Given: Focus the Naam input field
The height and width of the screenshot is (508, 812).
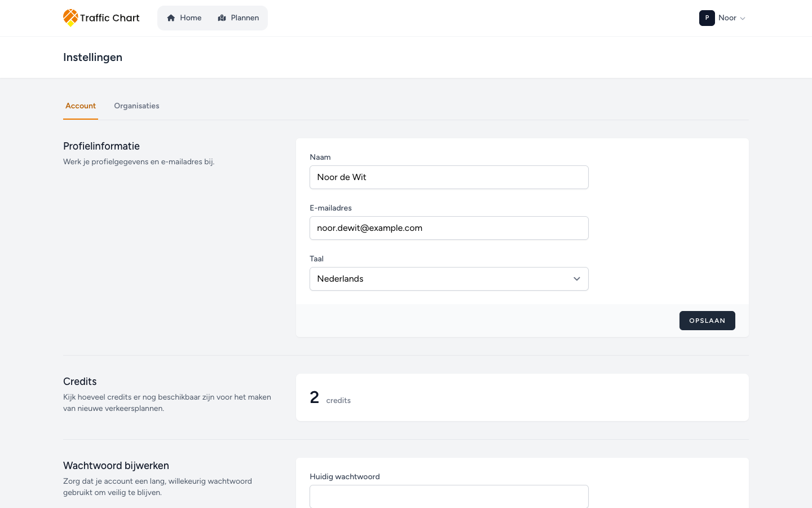Looking at the screenshot, I should [x=449, y=177].
